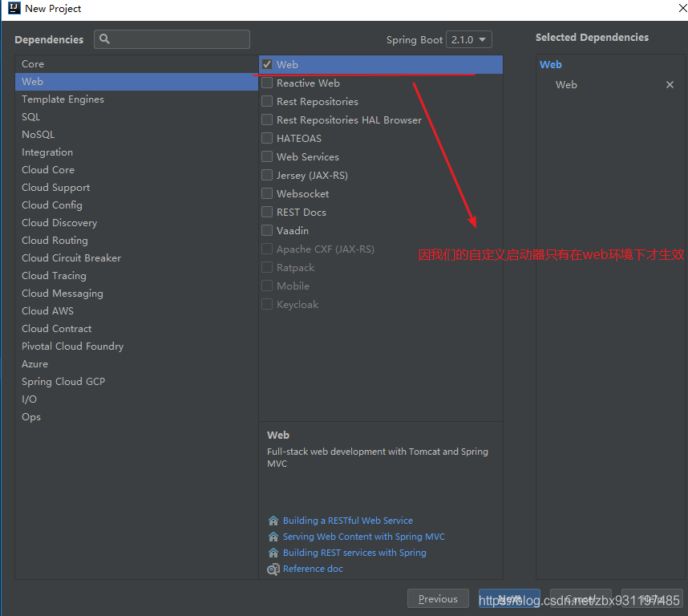Open the Cloud AWS category
Viewport: 688px width, 616px height.
click(x=136, y=310)
